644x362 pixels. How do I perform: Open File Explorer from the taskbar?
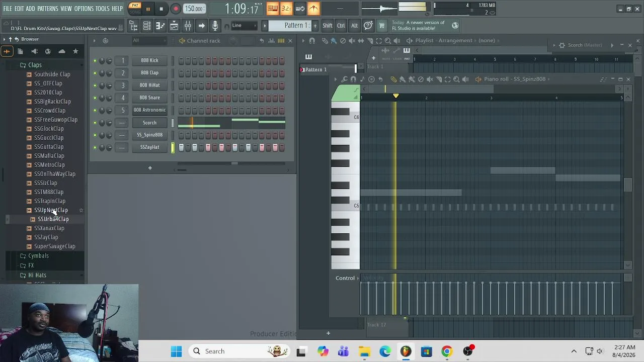tap(364, 351)
